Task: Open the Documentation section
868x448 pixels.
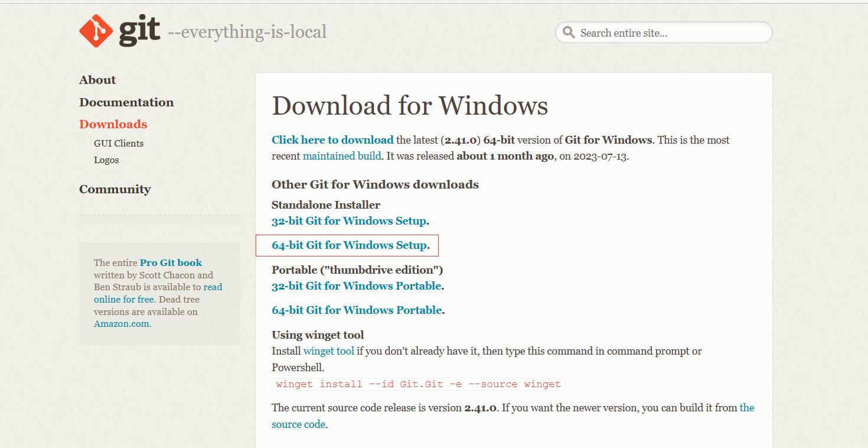Action: point(126,102)
